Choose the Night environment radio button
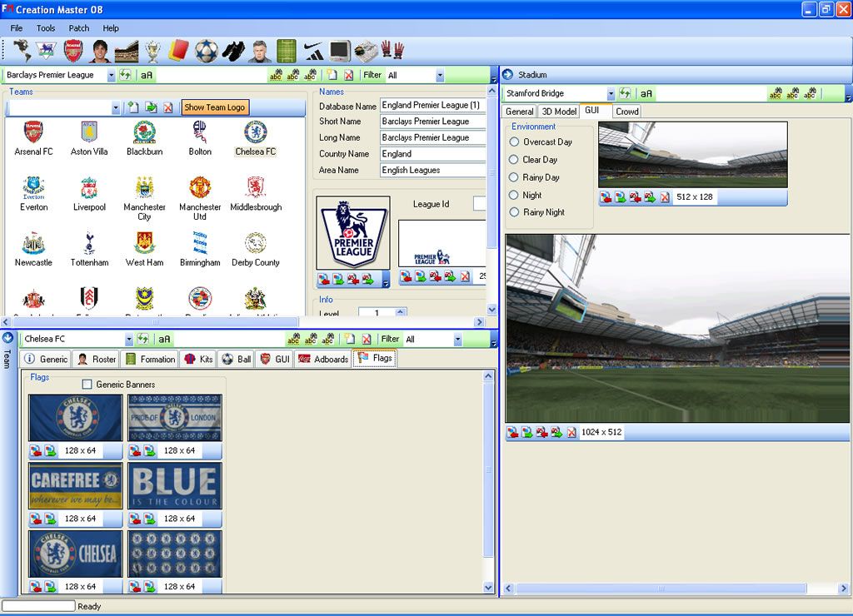Screen dimensions: 853x616 point(514,195)
